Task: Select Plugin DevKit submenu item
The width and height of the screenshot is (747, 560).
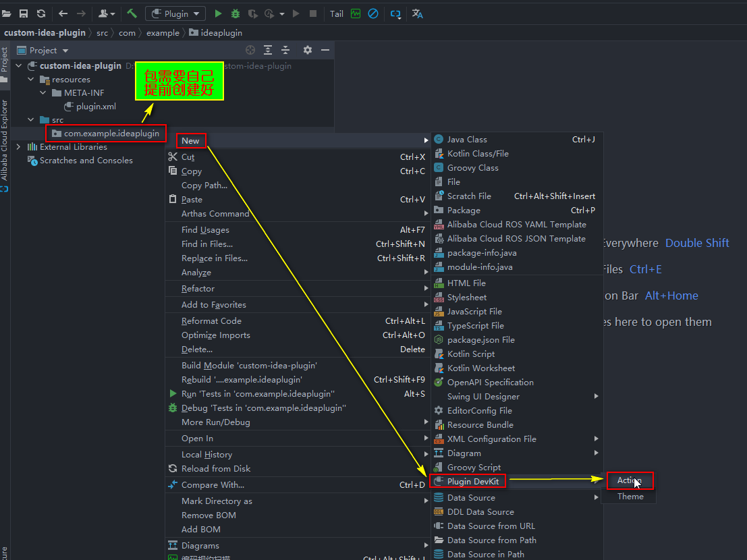Action: coord(517,482)
